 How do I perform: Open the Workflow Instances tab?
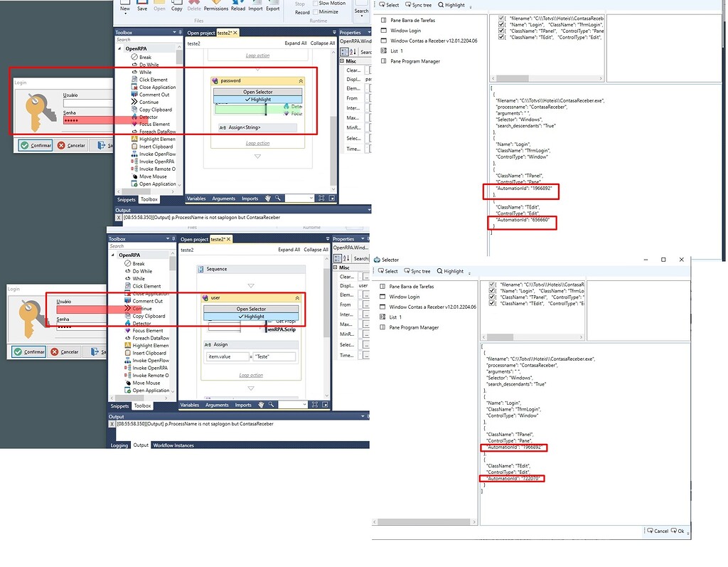tap(173, 445)
